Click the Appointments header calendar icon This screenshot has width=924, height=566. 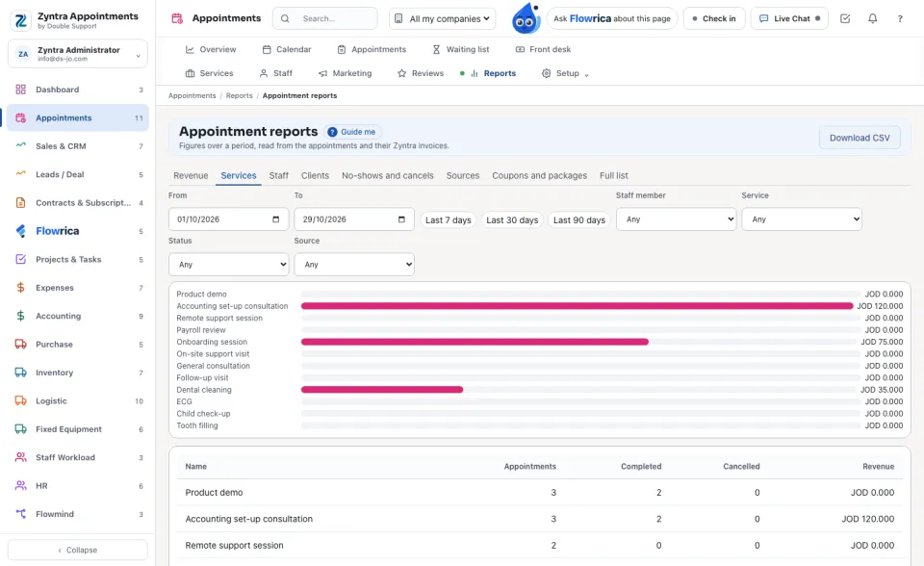coord(177,18)
